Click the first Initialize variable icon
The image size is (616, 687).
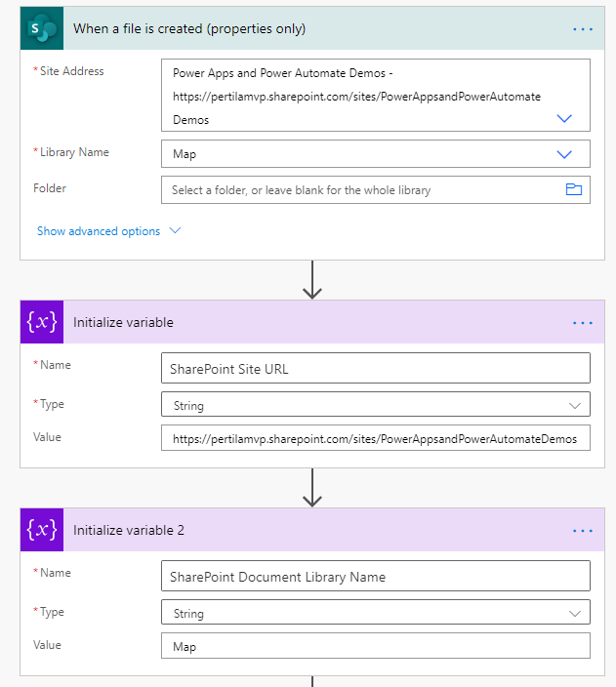42,322
